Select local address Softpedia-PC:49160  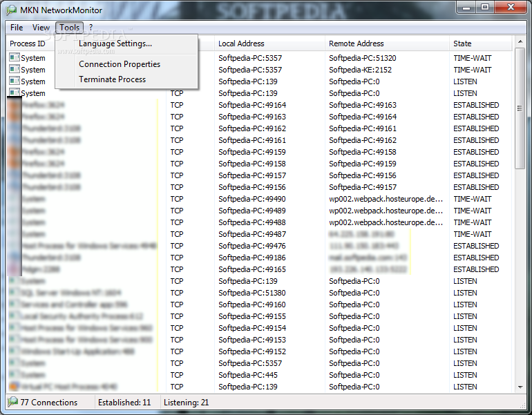252,305
